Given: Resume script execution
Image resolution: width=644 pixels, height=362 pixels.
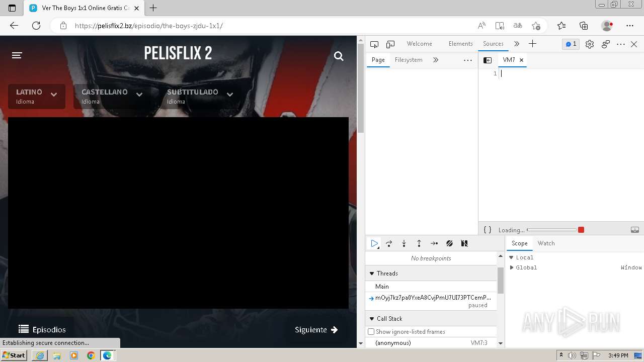Looking at the screenshot, I should tap(374, 243).
